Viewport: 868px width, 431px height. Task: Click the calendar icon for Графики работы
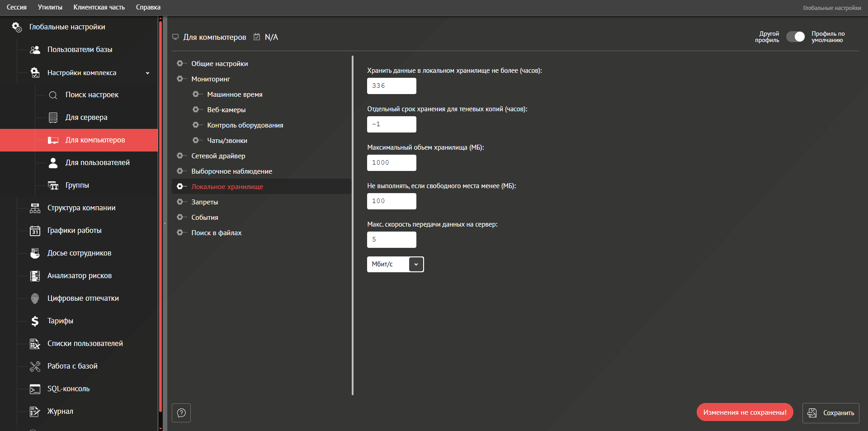coord(35,231)
